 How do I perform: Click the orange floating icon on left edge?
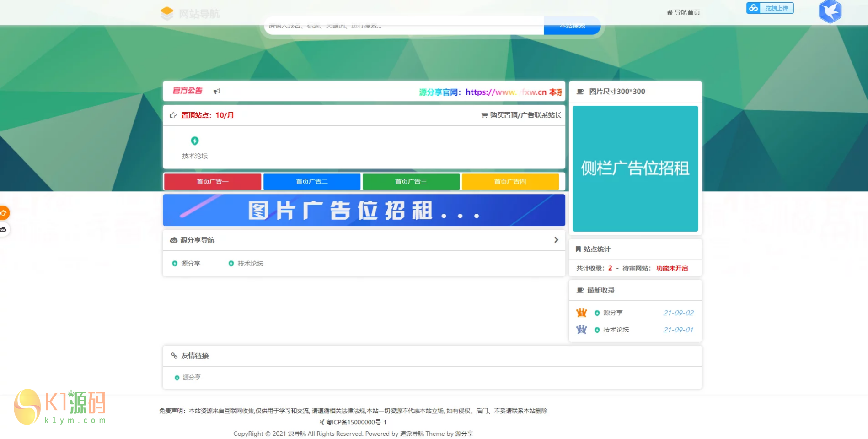pos(4,213)
